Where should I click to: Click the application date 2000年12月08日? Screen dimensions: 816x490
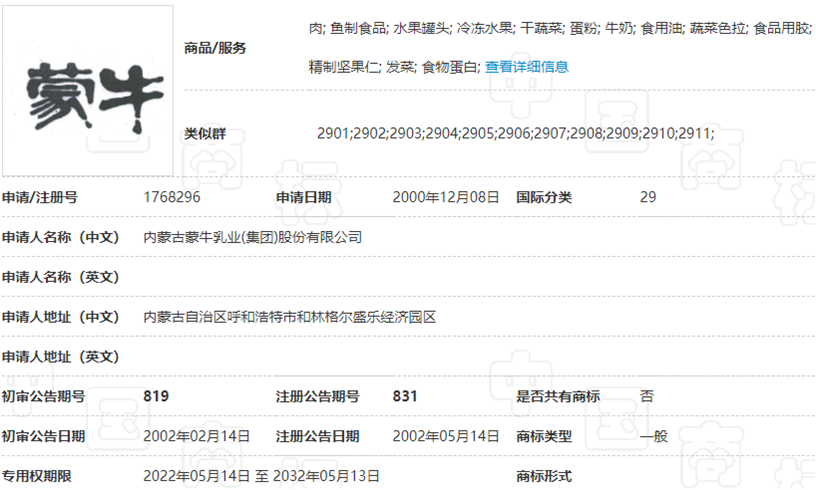coord(445,197)
